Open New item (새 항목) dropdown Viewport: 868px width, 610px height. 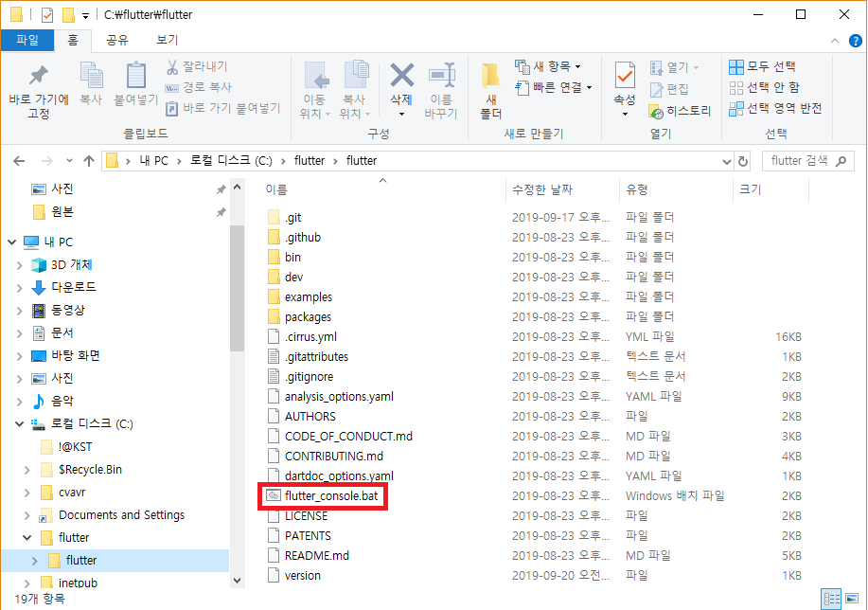[x=548, y=66]
